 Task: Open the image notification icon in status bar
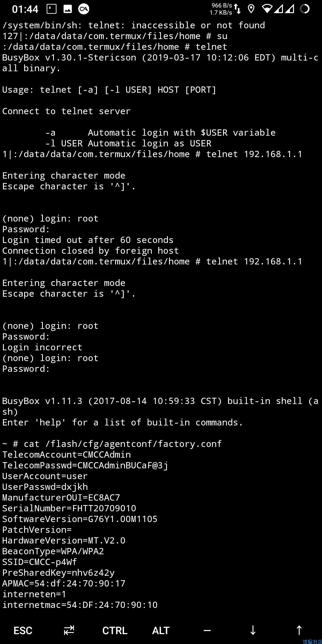pos(68,9)
